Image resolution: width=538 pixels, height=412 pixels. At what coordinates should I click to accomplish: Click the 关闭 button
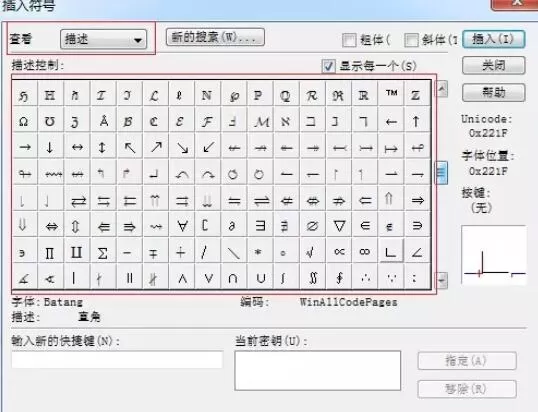(493, 65)
